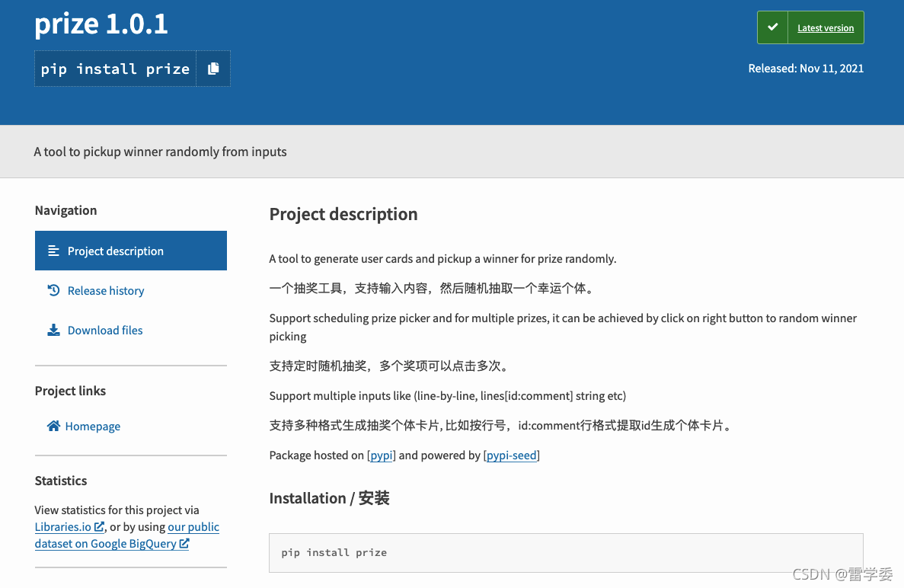Click the Project description lines icon
Image resolution: width=904 pixels, height=588 pixels.
(53, 251)
